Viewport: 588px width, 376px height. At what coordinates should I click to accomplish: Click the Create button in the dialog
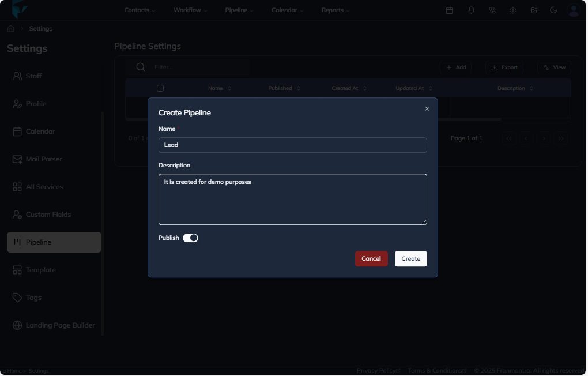click(x=410, y=258)
